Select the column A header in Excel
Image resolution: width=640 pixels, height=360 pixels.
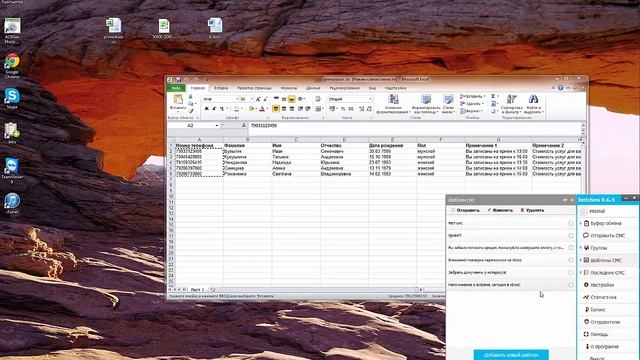(x=199, y=140)
